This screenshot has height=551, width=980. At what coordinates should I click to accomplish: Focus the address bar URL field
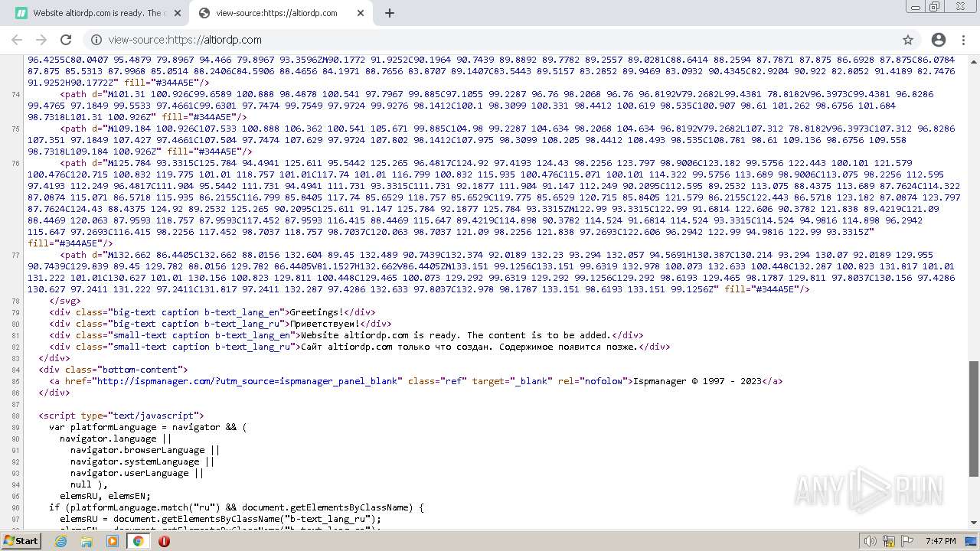pyautogui.click(x=498, y=40)
